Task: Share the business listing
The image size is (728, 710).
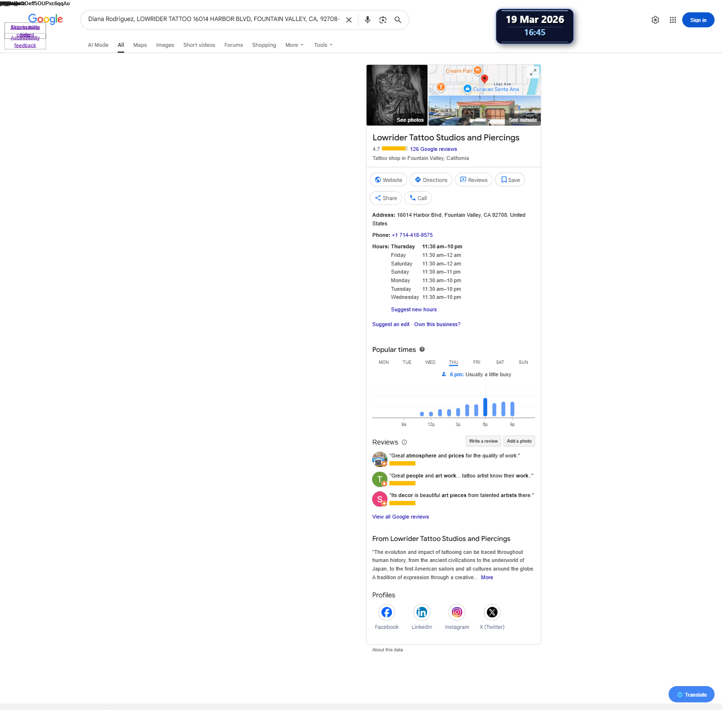Action: [x=385, y=198]
